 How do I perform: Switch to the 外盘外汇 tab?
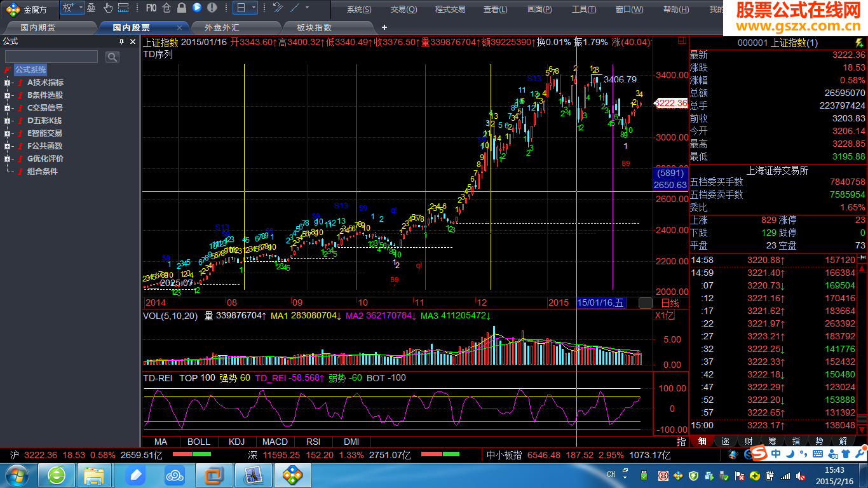[x=222, y=28]
